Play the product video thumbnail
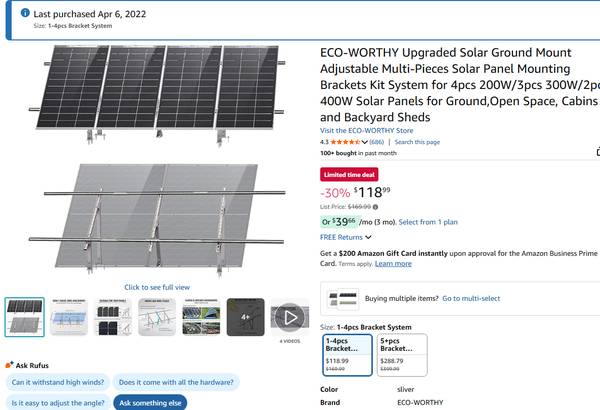Viewport: 600px width, 410px height. pyautogui.click(x=290, y=317)
